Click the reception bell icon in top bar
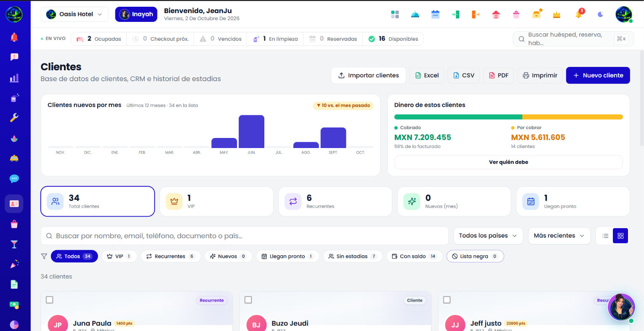This screenshot has width=644, height=331. coord(415,15)
